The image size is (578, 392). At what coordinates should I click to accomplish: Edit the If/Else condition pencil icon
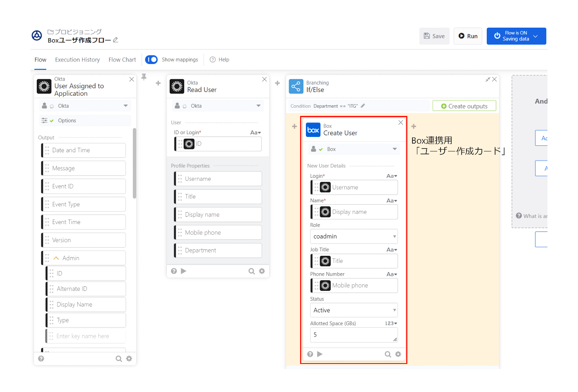click(x=363, y=106)
